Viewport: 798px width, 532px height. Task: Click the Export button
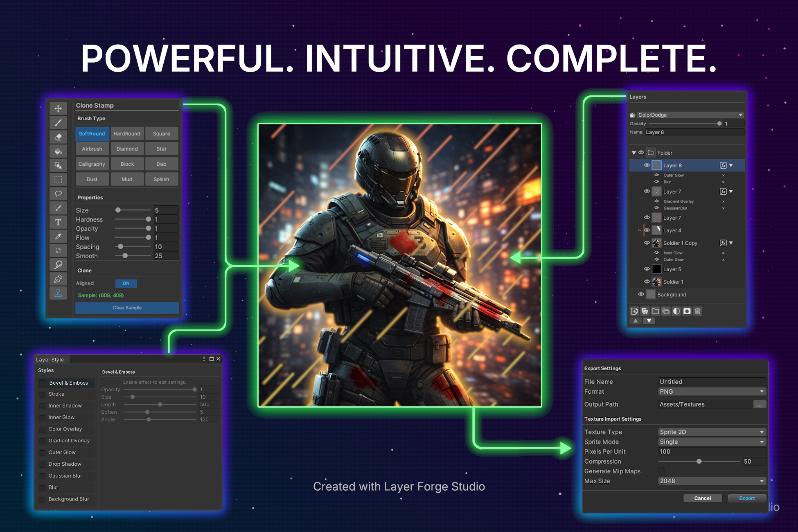pyautogui.click(x=747, y=498)
